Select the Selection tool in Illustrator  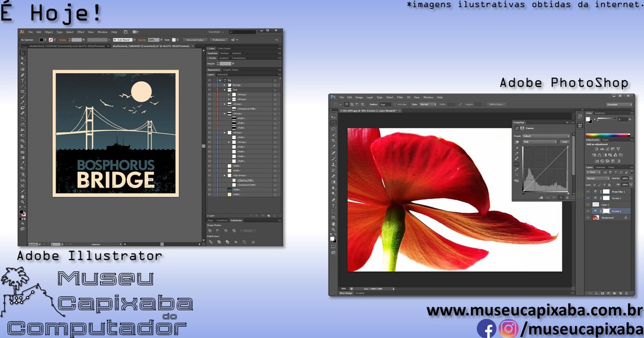coord(23,53)
